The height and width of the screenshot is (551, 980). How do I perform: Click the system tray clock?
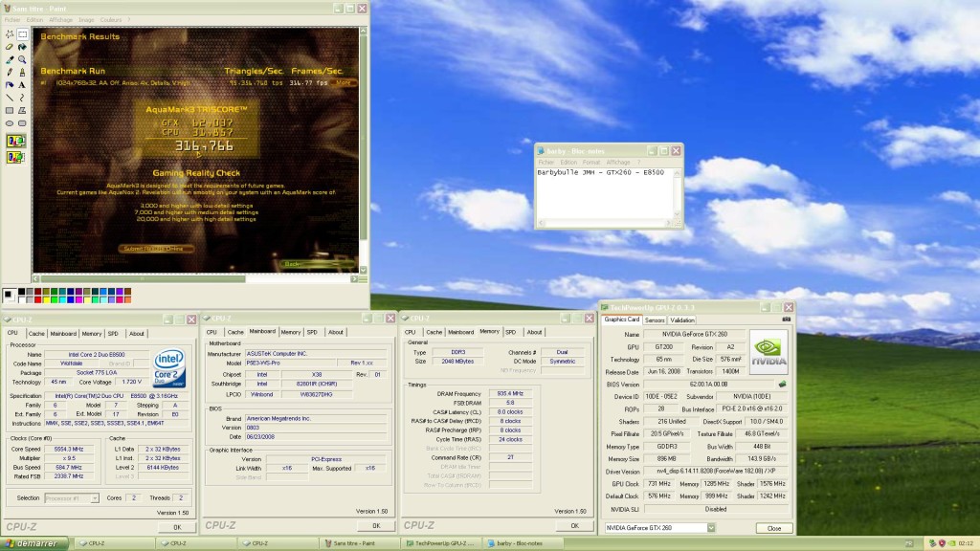coord(965,543)
